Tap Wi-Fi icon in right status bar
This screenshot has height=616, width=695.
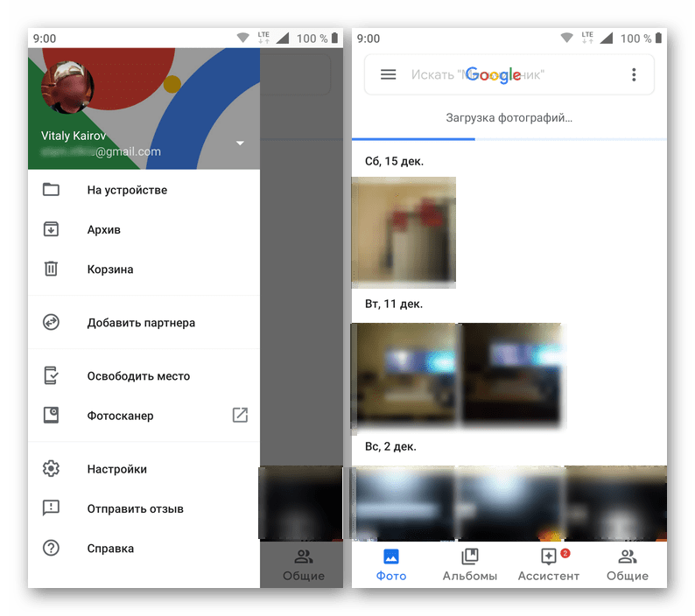tap(566, 38)
